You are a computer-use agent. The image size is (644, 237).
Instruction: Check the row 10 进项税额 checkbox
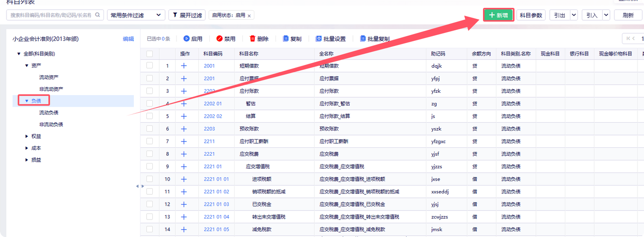149,179
